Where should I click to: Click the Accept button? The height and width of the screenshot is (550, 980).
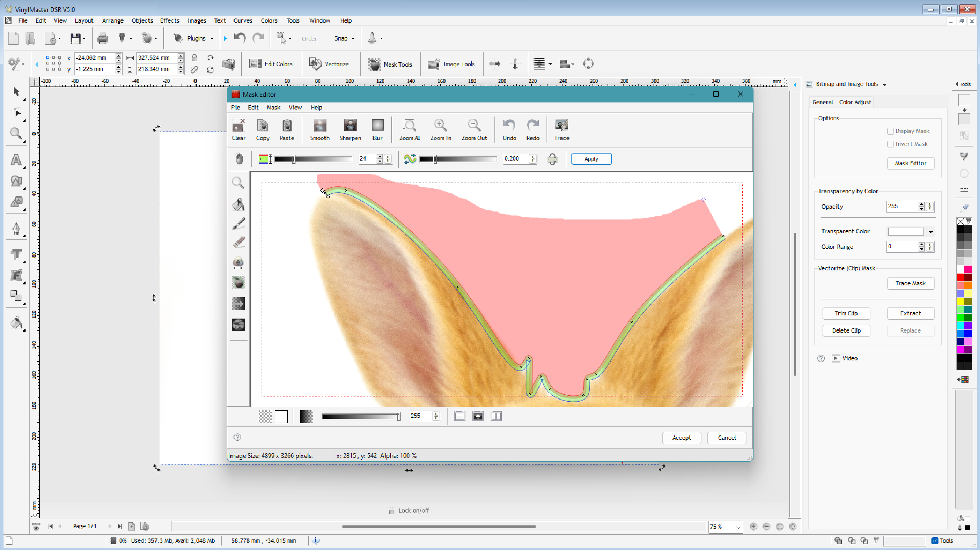(x=681, y=438)
